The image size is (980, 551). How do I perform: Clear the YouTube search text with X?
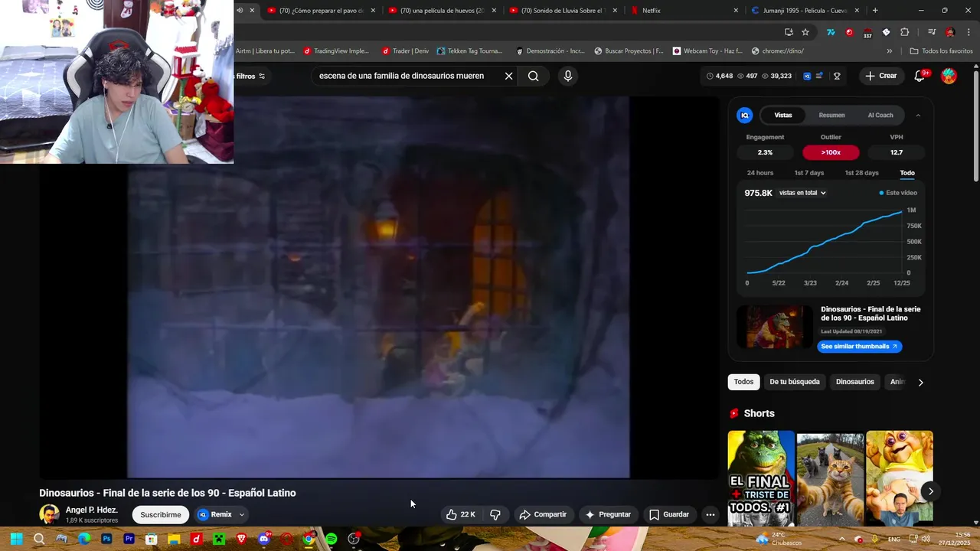(508, 76)
